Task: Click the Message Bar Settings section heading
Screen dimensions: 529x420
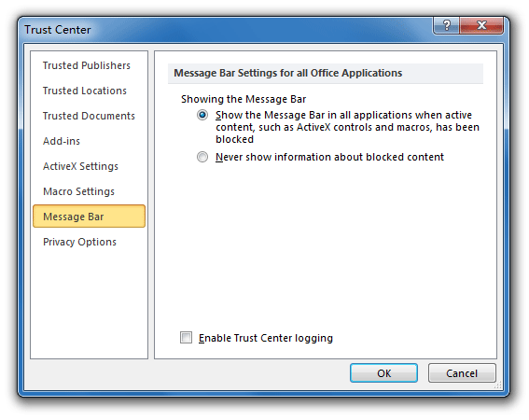Action: click(x=287, y=73)
